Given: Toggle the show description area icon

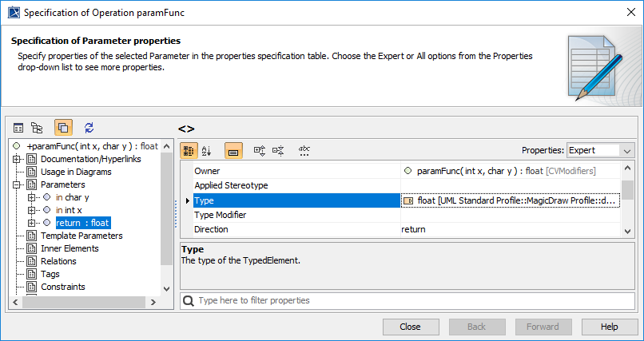Looking at the screenshot, I should (233, 150).
